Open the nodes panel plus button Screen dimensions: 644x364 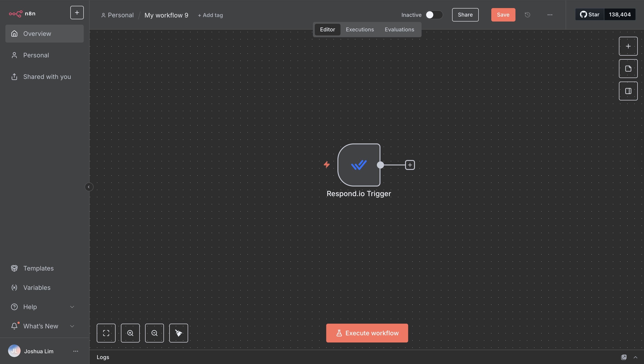click(x=628, y=46)
